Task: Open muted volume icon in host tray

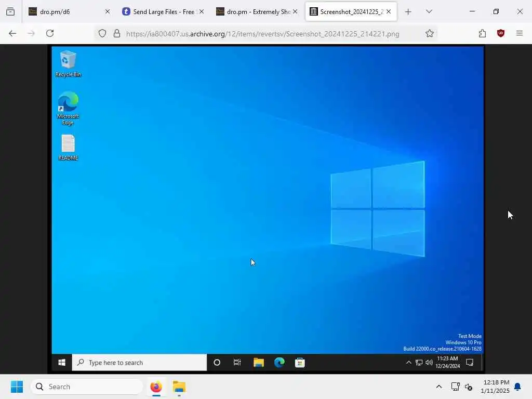Action: tap(469, 387)
